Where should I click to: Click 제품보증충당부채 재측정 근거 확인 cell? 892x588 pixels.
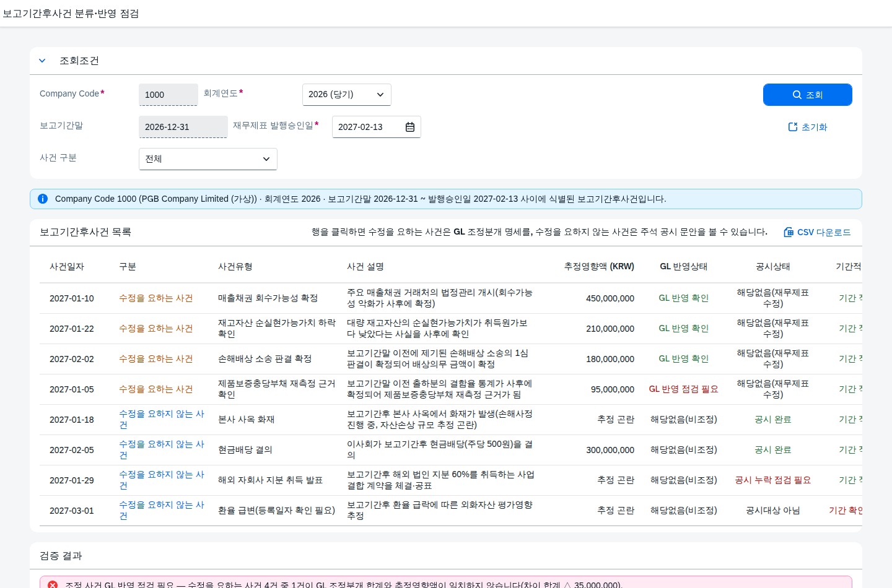(x=276, y=389)
